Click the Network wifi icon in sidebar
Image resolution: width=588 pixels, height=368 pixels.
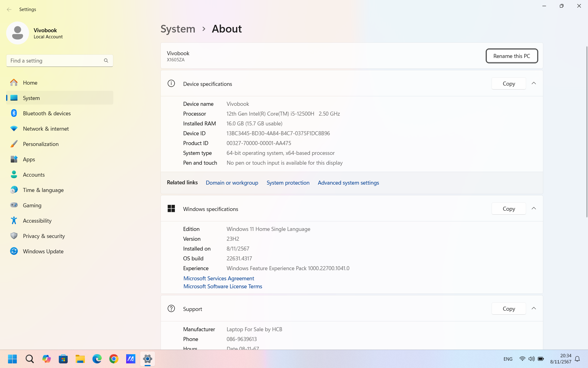click(14, 128)
